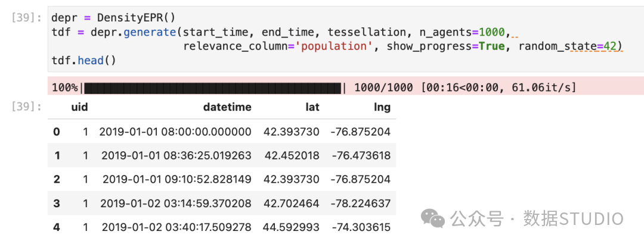Image resolution: width=644 pixels, height=244 pixels.
Task: Click the 数据STUDIO watermark text
Action: click(x=573, y=219)
